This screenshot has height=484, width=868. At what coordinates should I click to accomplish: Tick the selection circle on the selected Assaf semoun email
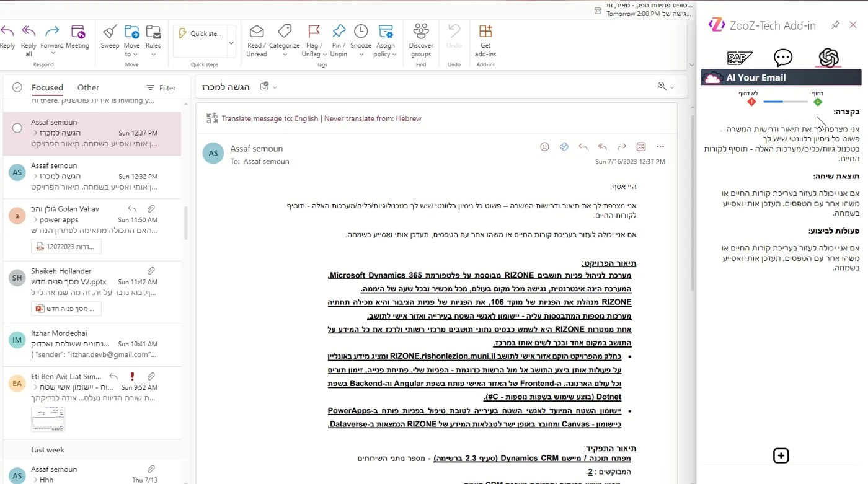coord(17,128)
